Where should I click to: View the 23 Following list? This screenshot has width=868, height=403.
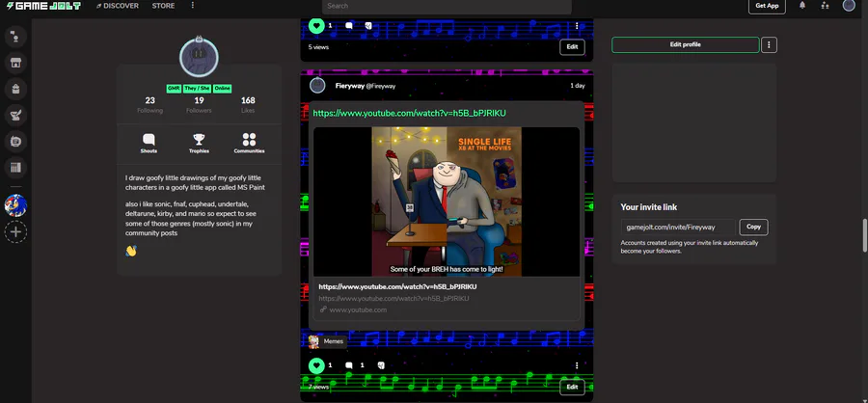point(150,104)
